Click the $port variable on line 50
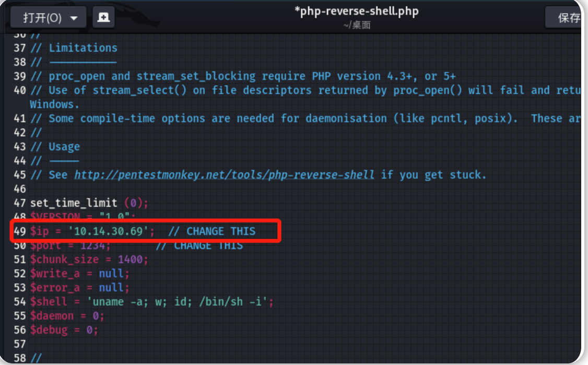This screenshot has width=588, height=365. click(x=45, y=245)
